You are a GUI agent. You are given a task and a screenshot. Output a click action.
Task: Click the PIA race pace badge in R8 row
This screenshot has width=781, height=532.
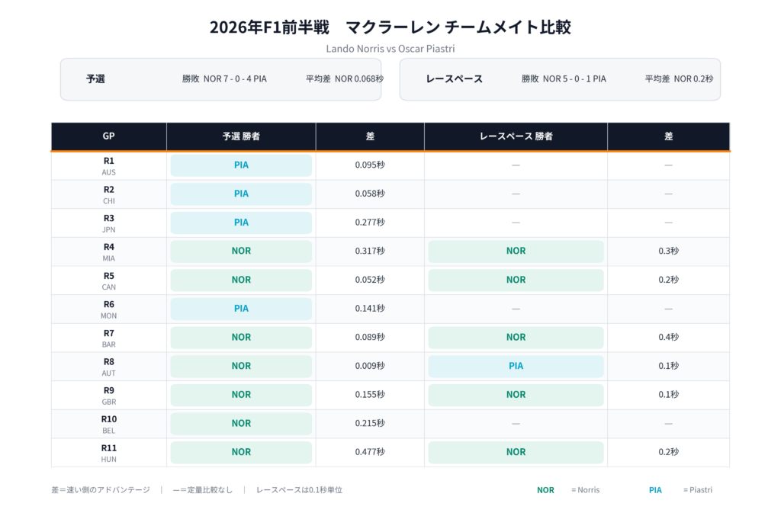(x=516, y=367)
